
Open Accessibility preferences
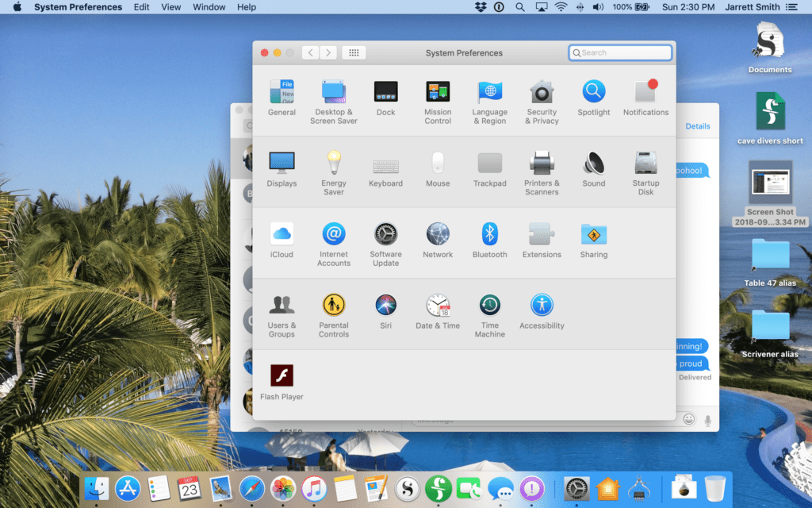click(x=542, y=310)
